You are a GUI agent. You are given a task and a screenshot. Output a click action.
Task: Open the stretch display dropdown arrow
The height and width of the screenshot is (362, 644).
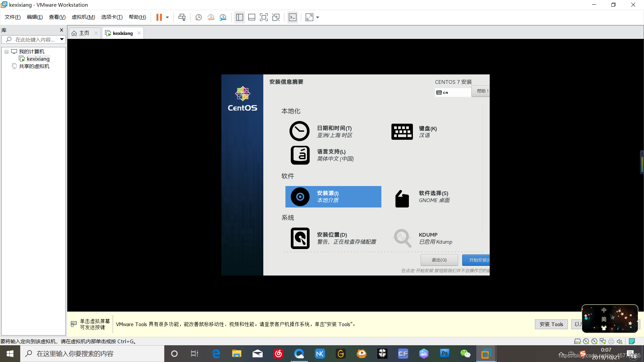(318, 17)
